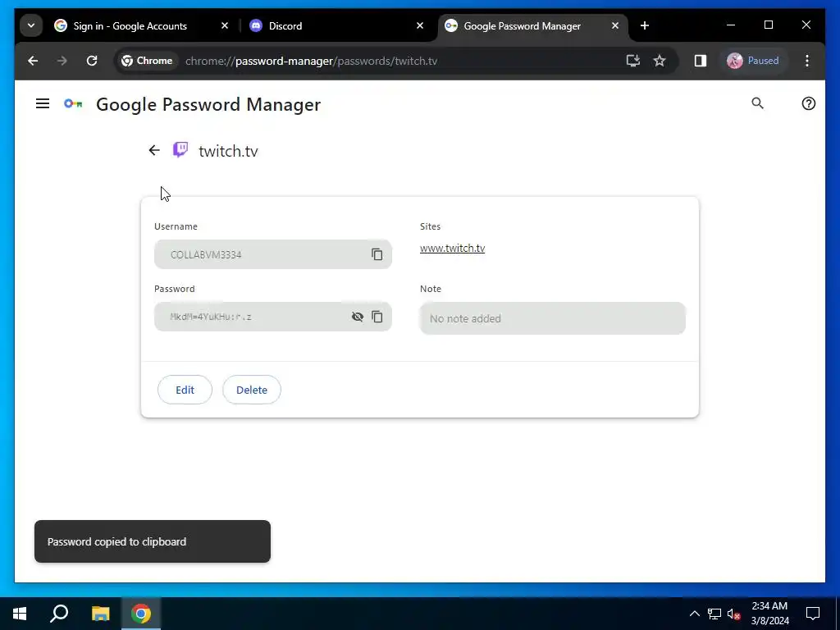Switch to Sign in - Google Accounts tab
The image size is (840, 630).
click(x=130, y=25)
